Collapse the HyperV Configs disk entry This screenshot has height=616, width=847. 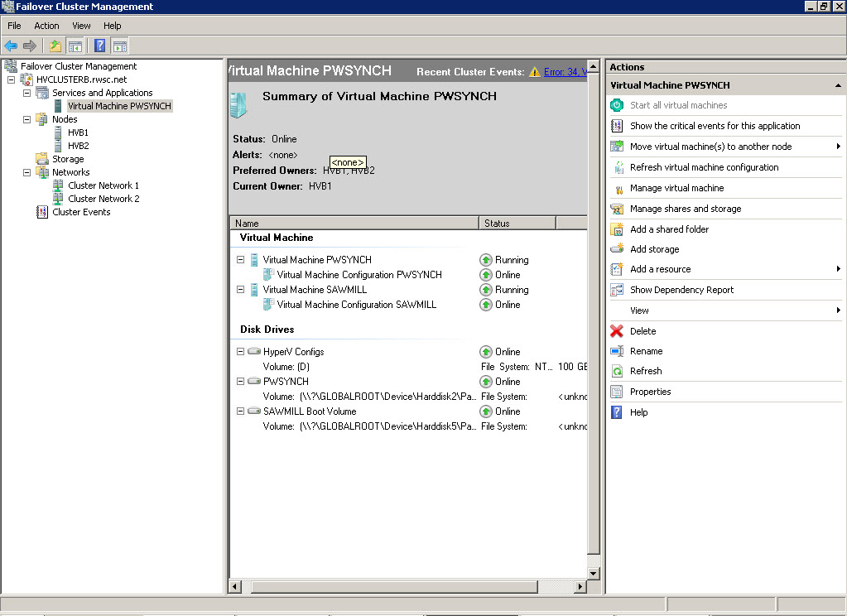pyautogui.click(x=241, y=352)
